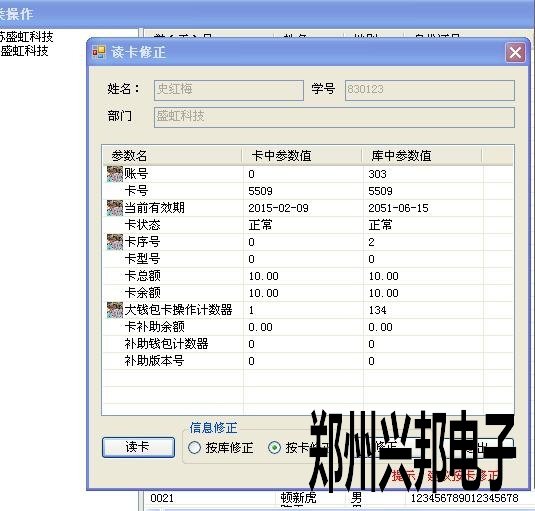
Task: Click the mismatch icon beside 账号 row
Action: [115, 174]
